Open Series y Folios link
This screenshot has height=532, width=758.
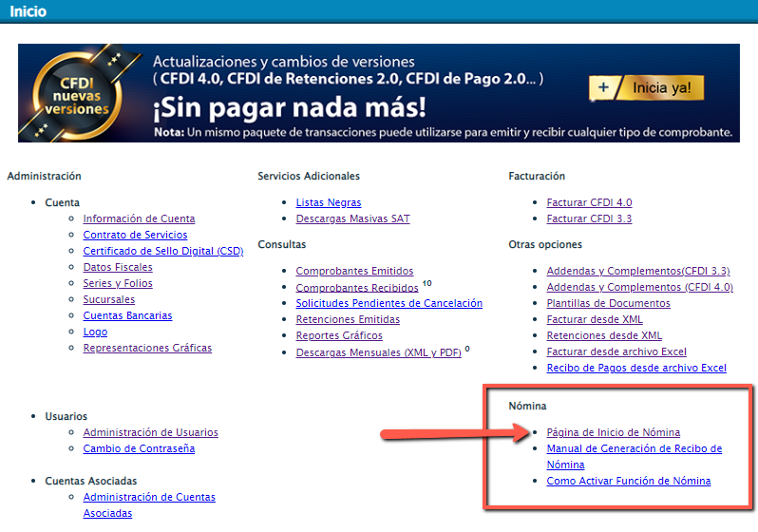coord(118,283)
